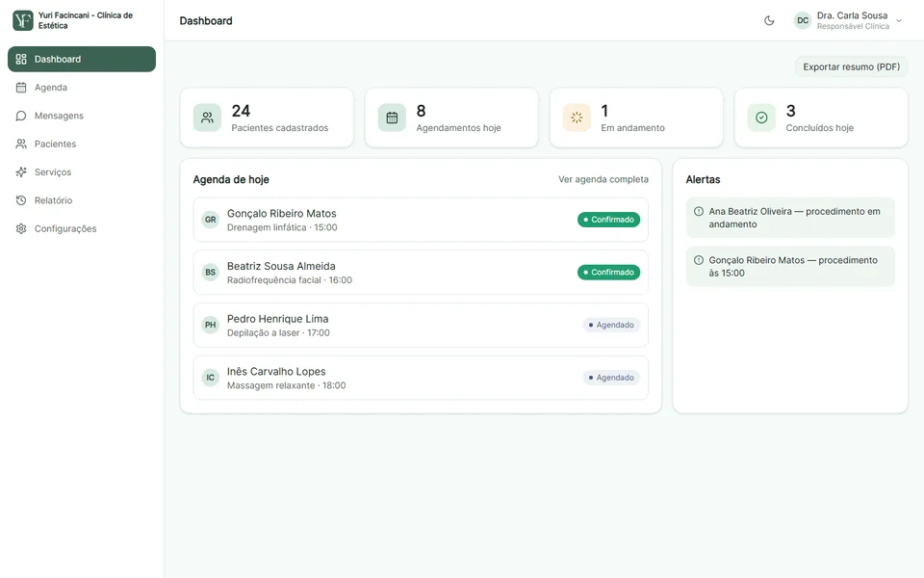This screenshot has width=924, height=578.
Task: Click Depilação a laser · 17:00 text
Action: coord(278,333)
